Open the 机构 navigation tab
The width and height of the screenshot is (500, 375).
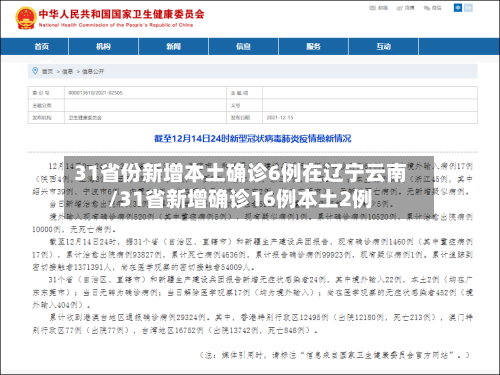tap(103, 47)
